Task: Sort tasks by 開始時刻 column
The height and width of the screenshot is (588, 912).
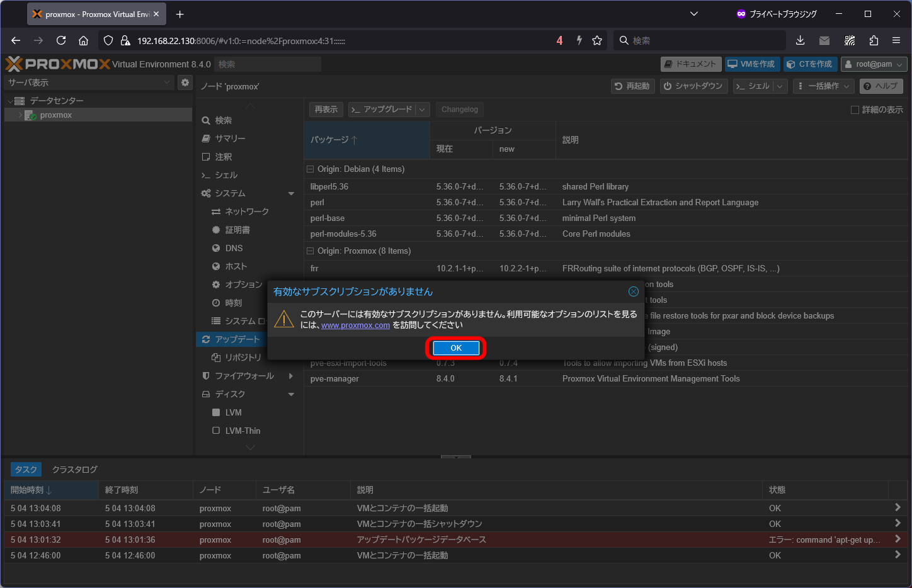Action: click(x=51, y=490)
